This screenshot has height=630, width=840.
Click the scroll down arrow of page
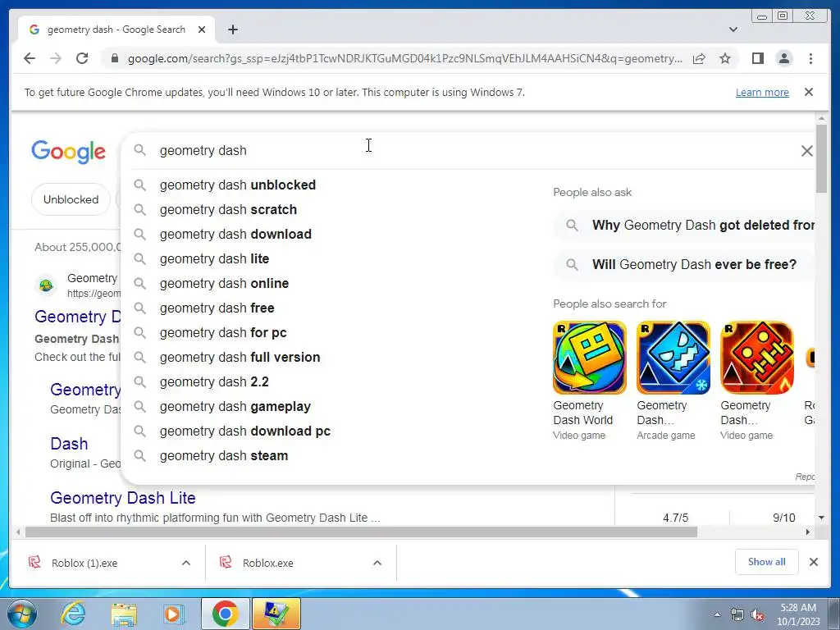[x=821, y=518]
